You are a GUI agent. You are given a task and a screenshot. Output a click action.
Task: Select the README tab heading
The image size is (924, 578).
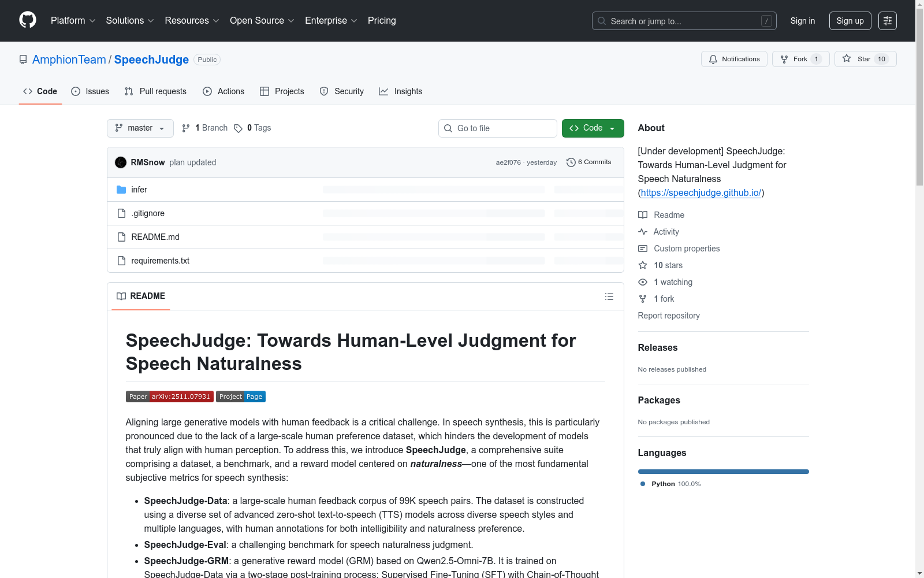pos(141,296)
